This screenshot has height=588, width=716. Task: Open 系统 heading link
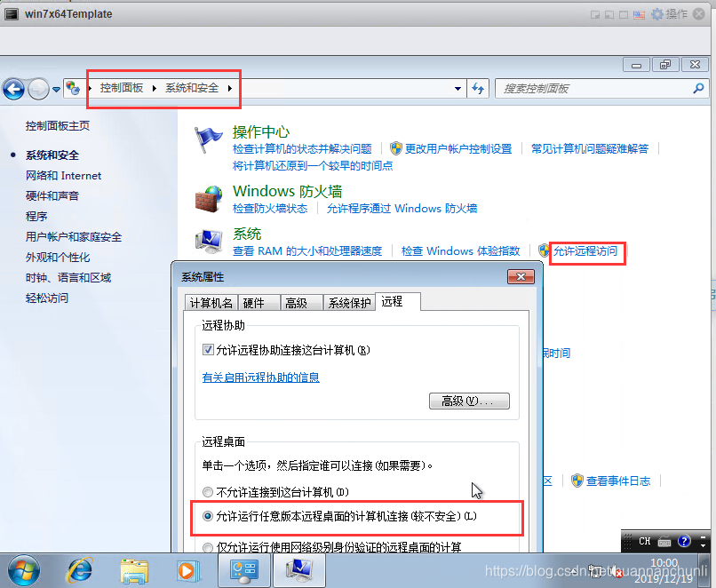[247, 234]
